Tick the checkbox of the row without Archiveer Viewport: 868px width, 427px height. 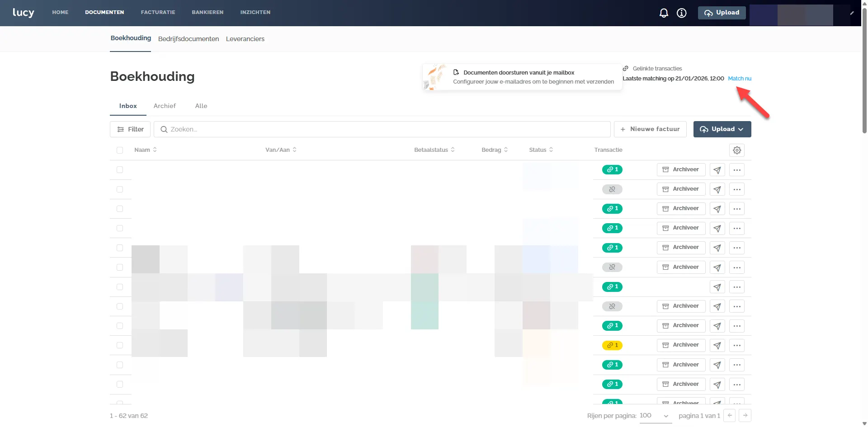(120, 287)
